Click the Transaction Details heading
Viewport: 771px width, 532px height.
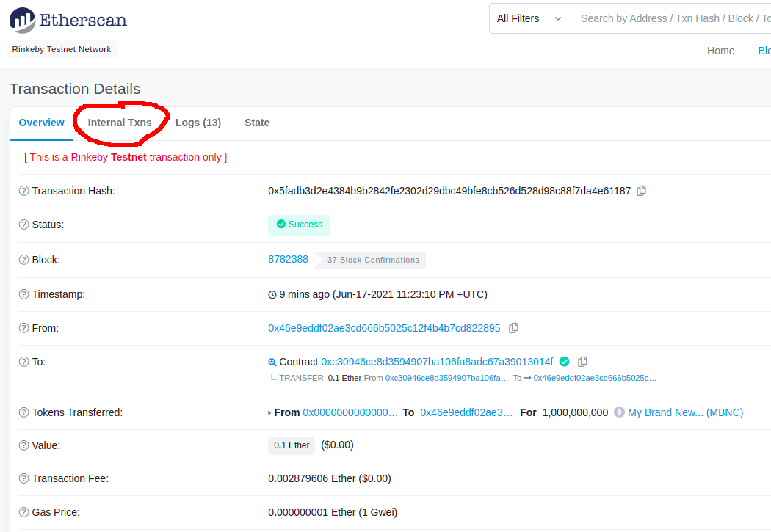tap(75, 89)
